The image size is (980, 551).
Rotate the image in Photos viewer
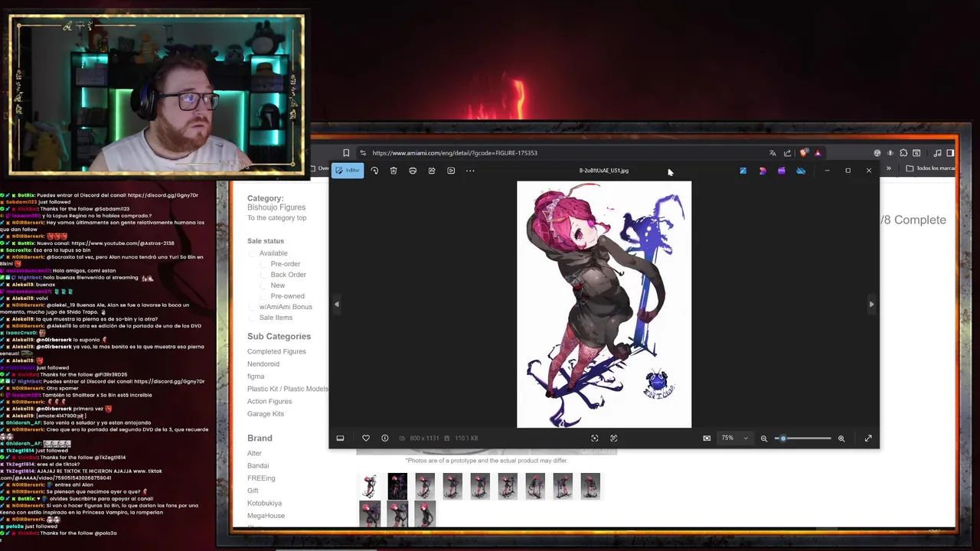tap(374, 171)
